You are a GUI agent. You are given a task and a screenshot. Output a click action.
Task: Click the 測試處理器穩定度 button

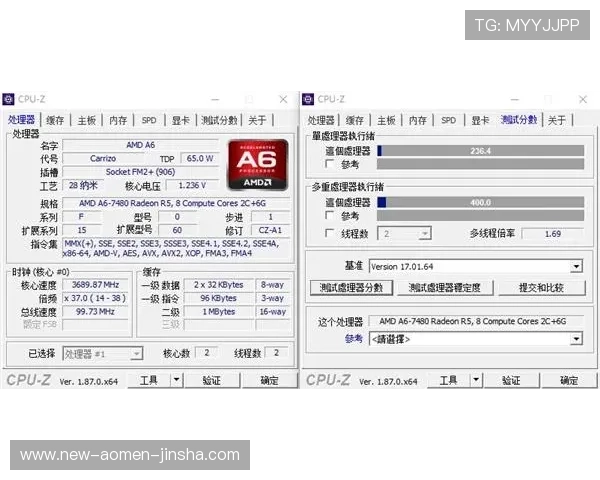[445, 288]
